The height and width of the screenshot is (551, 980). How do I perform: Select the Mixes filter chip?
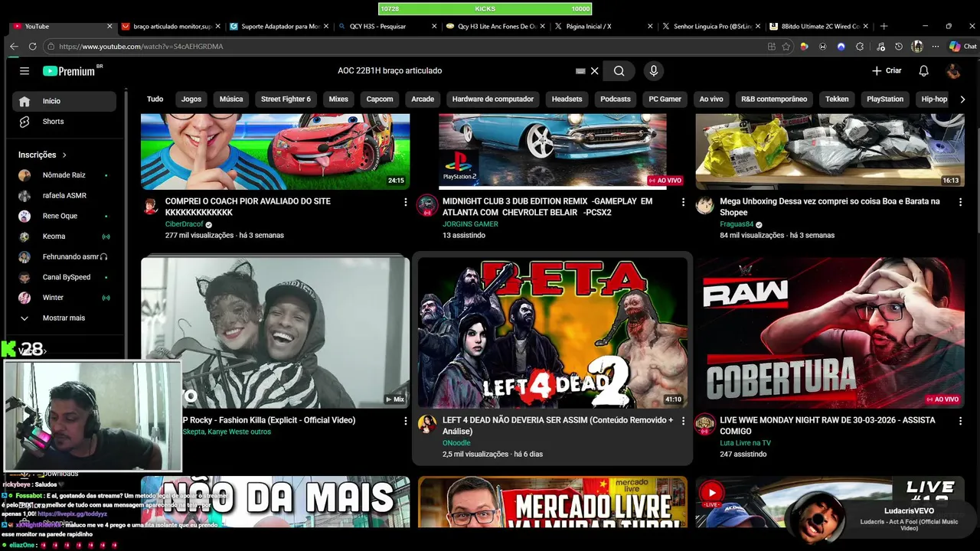(x=338, y=99)
